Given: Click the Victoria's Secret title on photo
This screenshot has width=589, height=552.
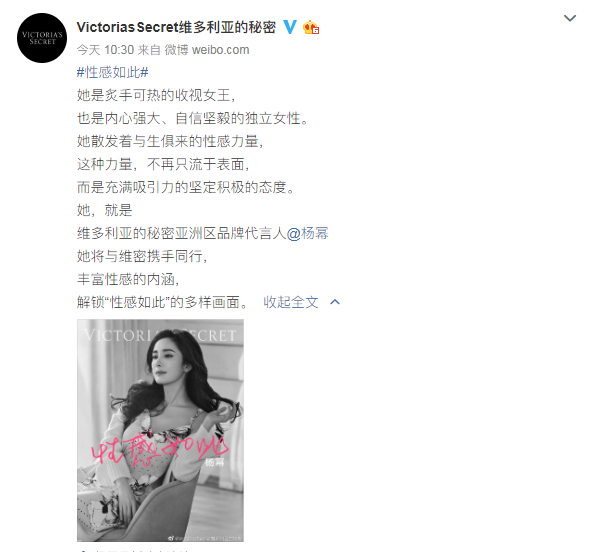Looking at the screenshot, I should (x=160, y=335).
